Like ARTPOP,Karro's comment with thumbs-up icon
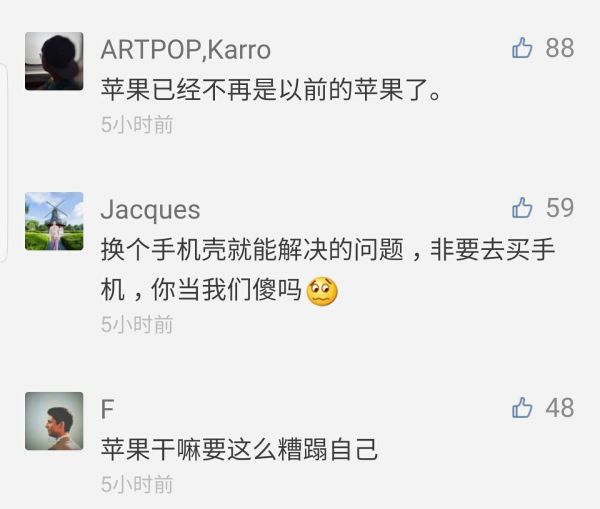The width and height of the screenshot is (600, 509). (x=522, y=48)
